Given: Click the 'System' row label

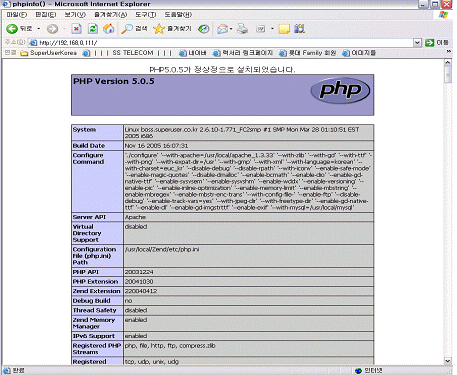Looking at the screenshot, I should click(x=84, y=129).
